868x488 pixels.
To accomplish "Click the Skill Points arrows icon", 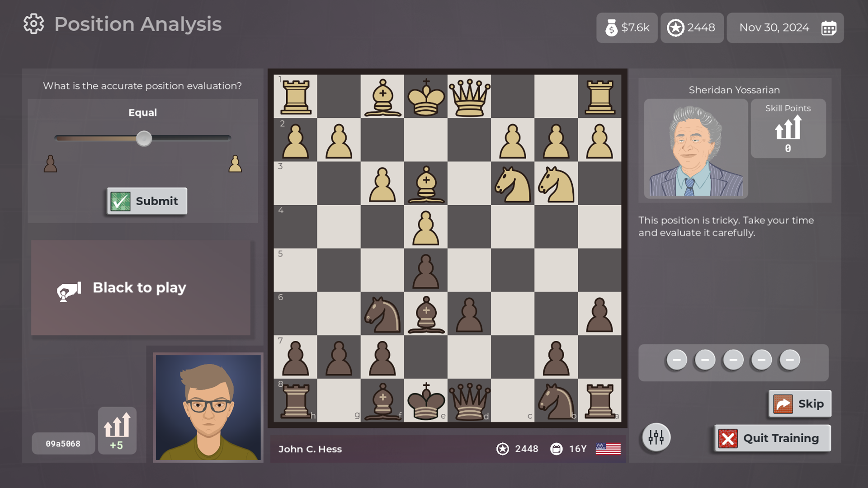I will pyautogui.click(x=788, y=128).
